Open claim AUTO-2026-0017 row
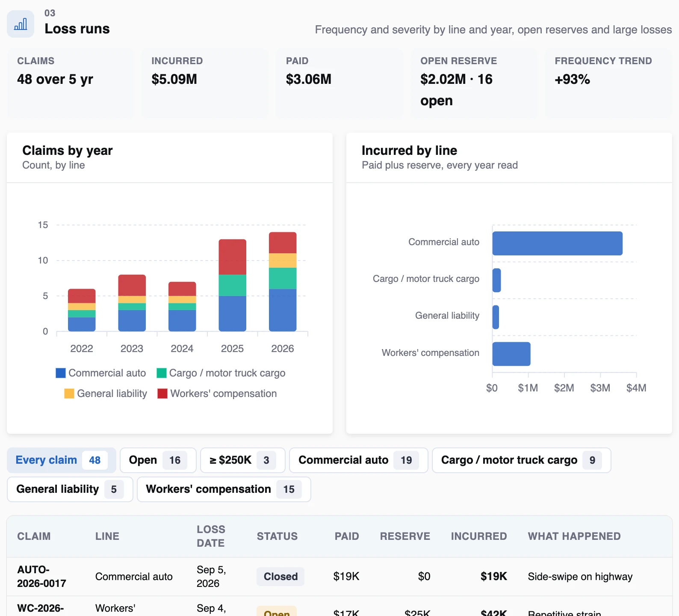The width and height of the screenshot is (679, 616). point(339,577)
